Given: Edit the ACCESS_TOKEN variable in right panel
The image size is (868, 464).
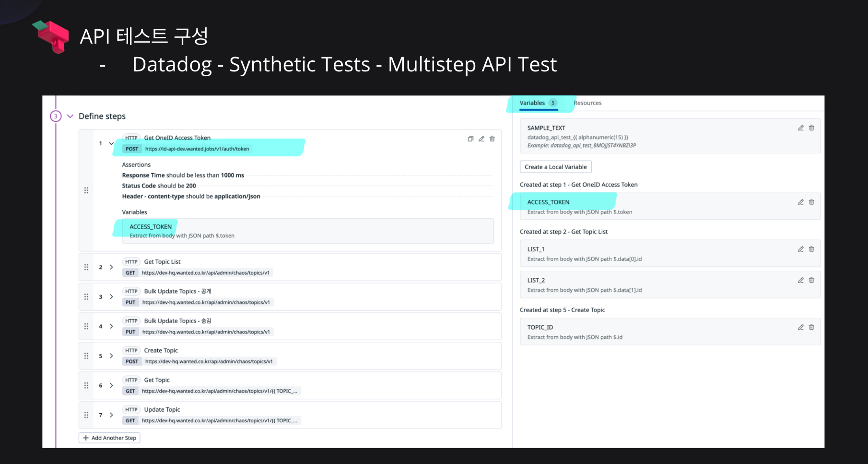Looking at the screenshot, I should pyautogui.click(x=800, y=202).
